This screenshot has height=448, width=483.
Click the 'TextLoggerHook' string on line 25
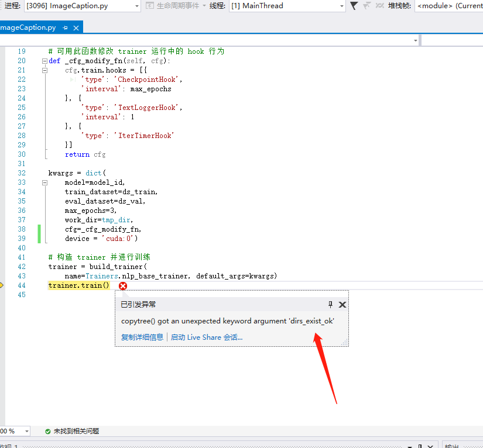(x=146, y=108)
